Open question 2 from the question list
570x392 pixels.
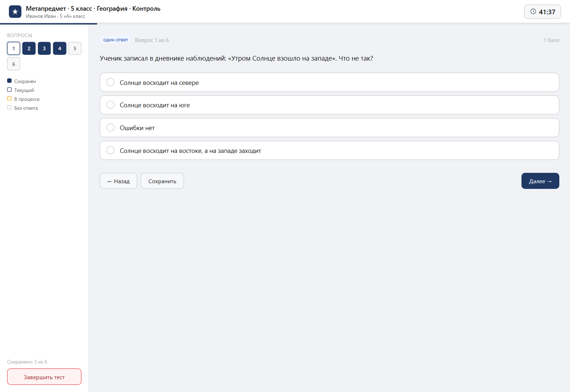[x=29, y=48]
